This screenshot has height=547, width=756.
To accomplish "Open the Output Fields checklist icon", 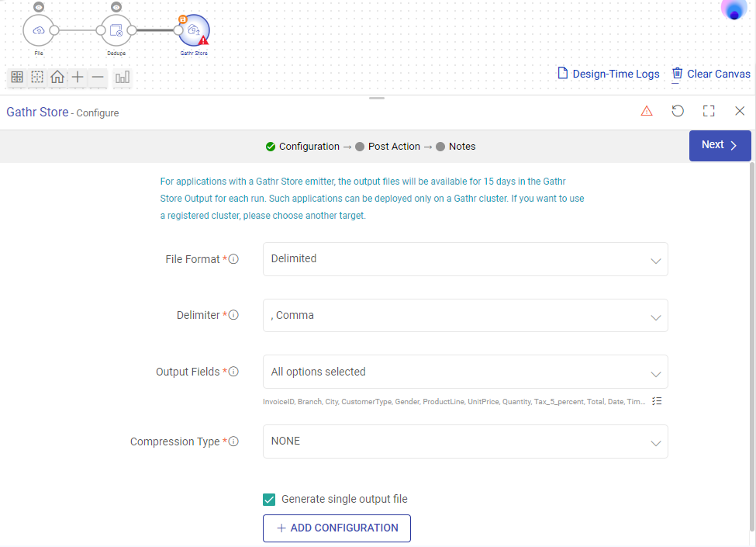I will 657,400.
